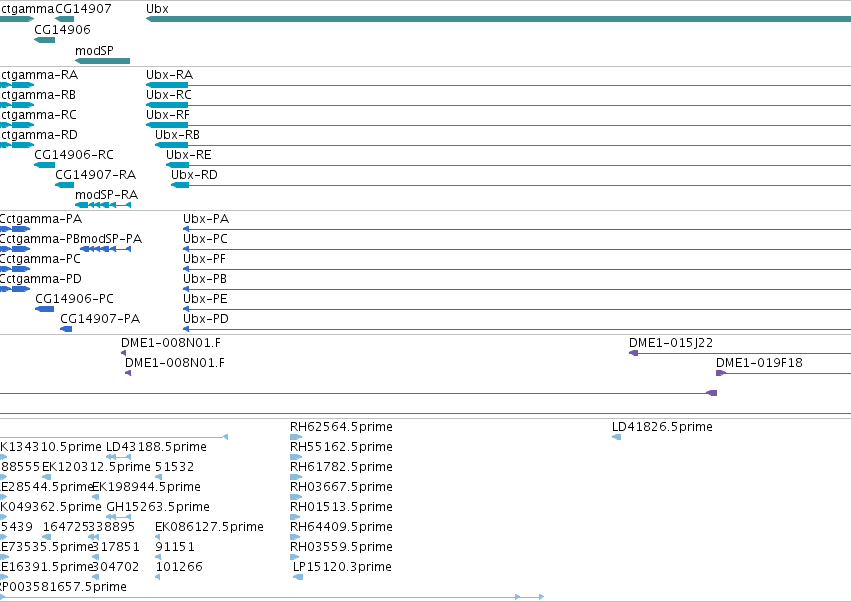
Task: Open the Ubx-PE CDS label
Action: point(205,299)
